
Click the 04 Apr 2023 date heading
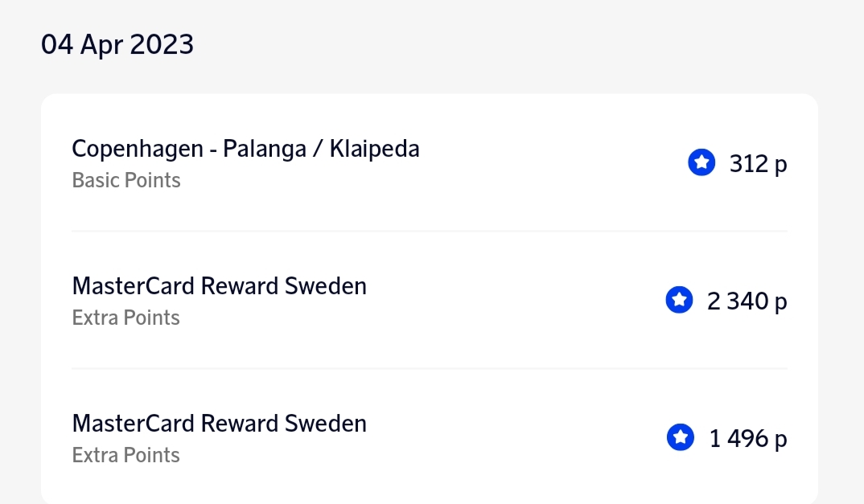(117, 44)
